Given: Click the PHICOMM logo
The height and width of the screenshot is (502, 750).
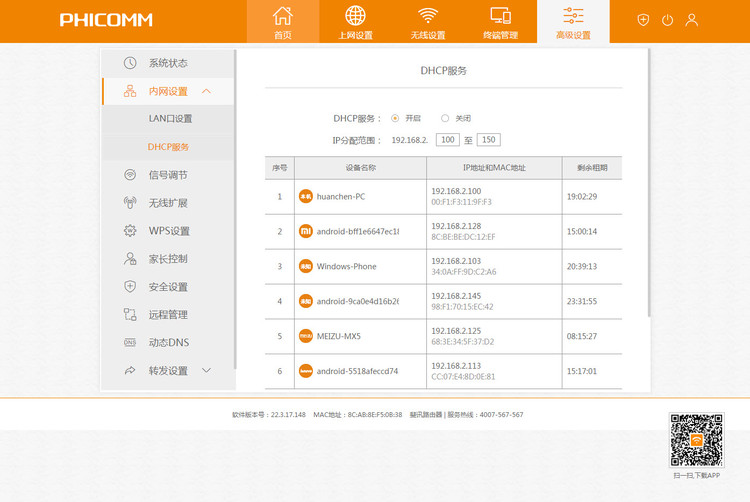Looking at the screenshot, I should point(105,20).
